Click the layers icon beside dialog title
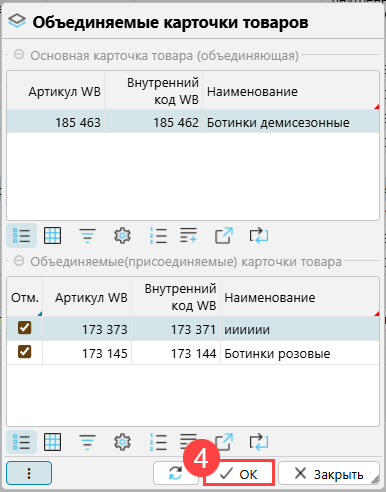The height and width of the screenshot is (492, 386). (17, 21)
